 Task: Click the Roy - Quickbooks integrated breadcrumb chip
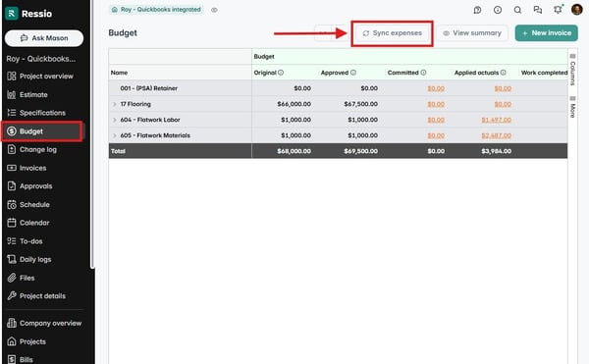coord(156,10)
